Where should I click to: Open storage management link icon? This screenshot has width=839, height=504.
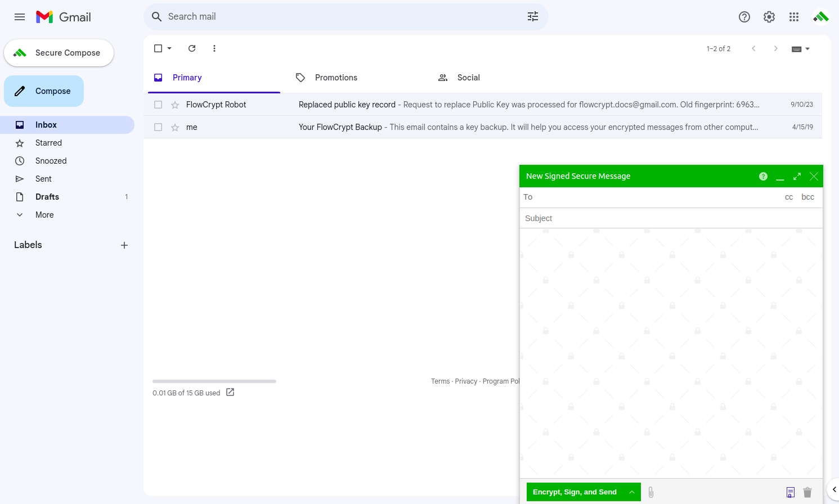[230, 392]
